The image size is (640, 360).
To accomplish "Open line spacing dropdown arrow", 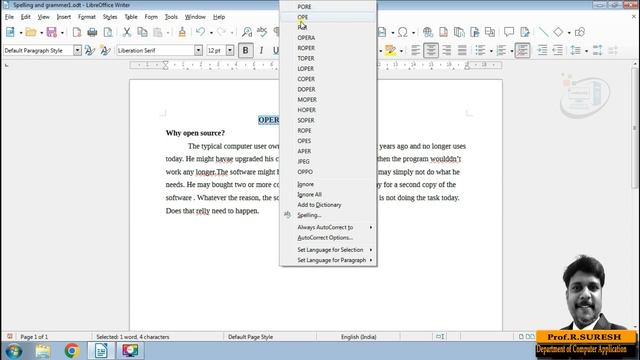I will pyautogui.click(x=586, y=51).
